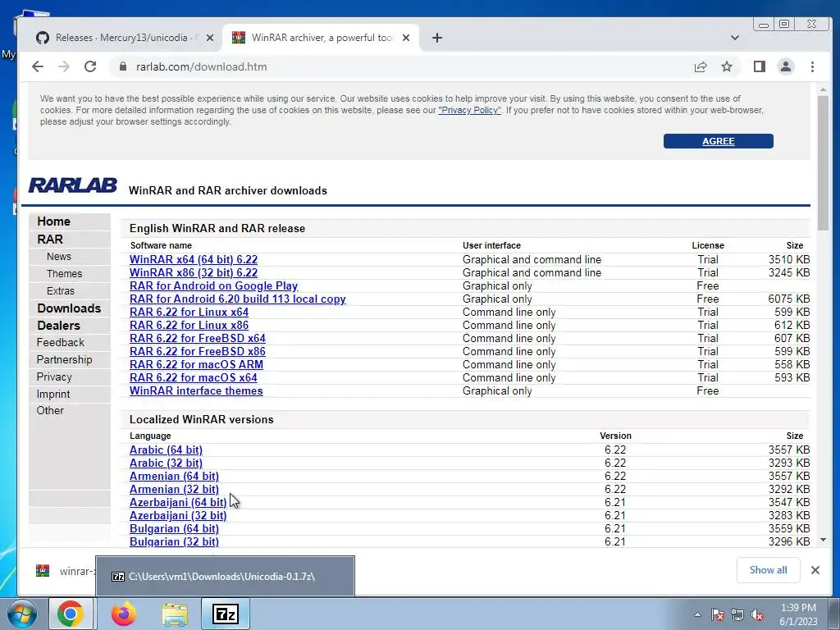Open Imprint in the sidebar
840x630 pixels.
pyautogui.click(x=53, y=394)
